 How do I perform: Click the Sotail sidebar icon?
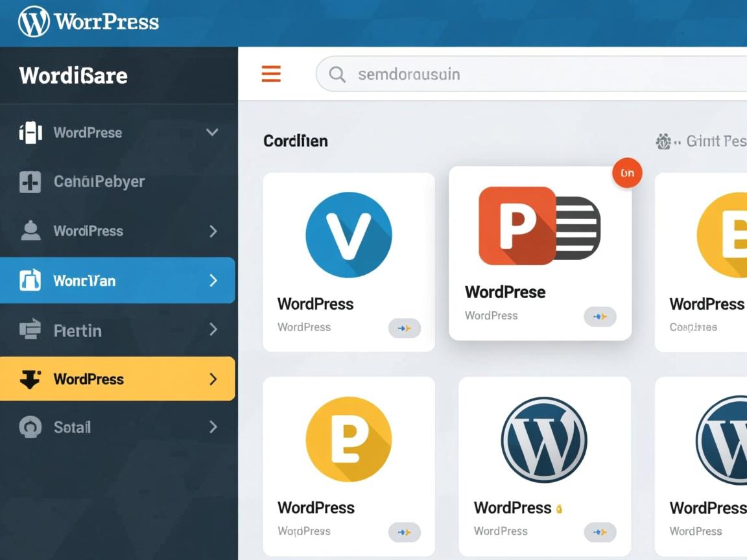coord(30,427)
